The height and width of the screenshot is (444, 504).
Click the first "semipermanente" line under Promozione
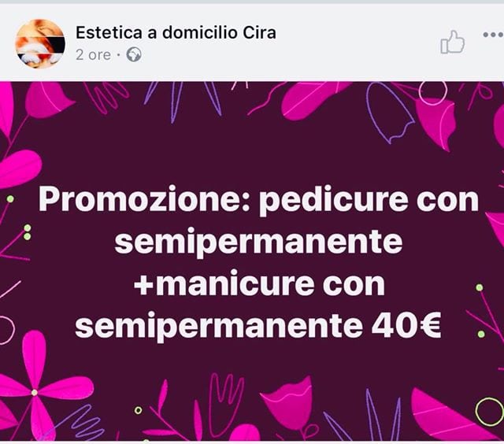pyautogui.click(x=258, y=242)
